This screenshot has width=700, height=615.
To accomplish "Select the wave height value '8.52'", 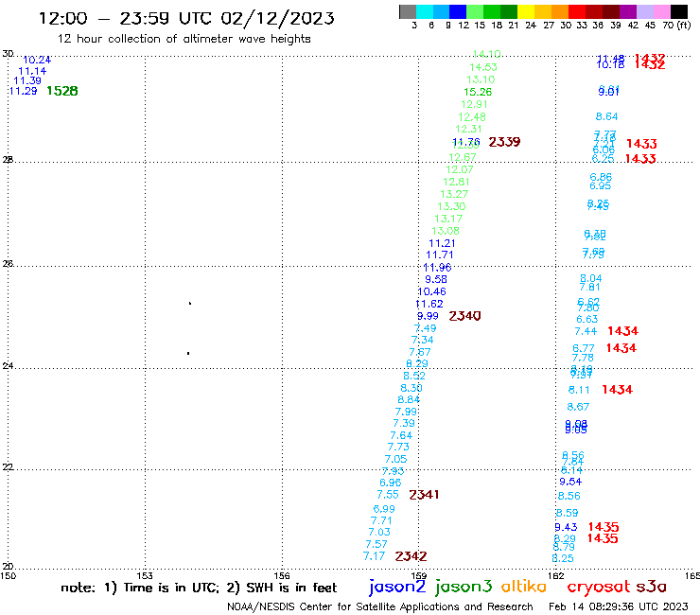I will point(414,376).
